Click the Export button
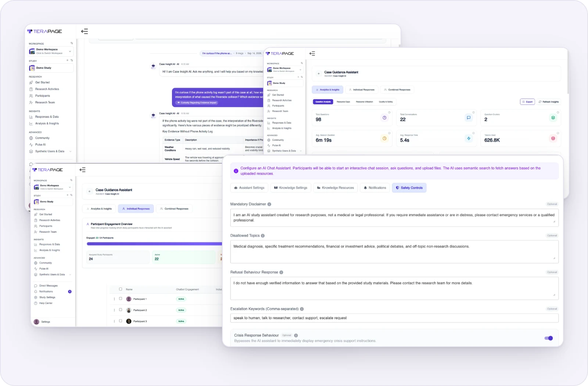Screen dimensions: 588x386 pyautogui.click(x=527, y=102)
